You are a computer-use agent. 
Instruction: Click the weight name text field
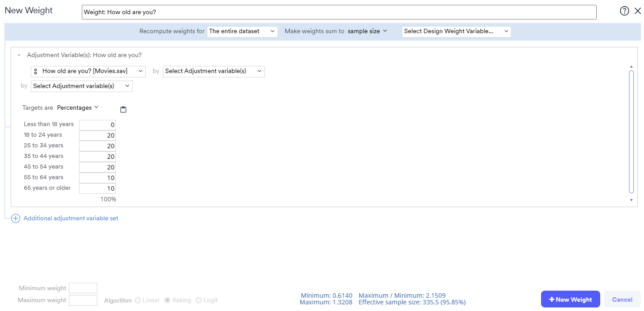pos(339,12)
